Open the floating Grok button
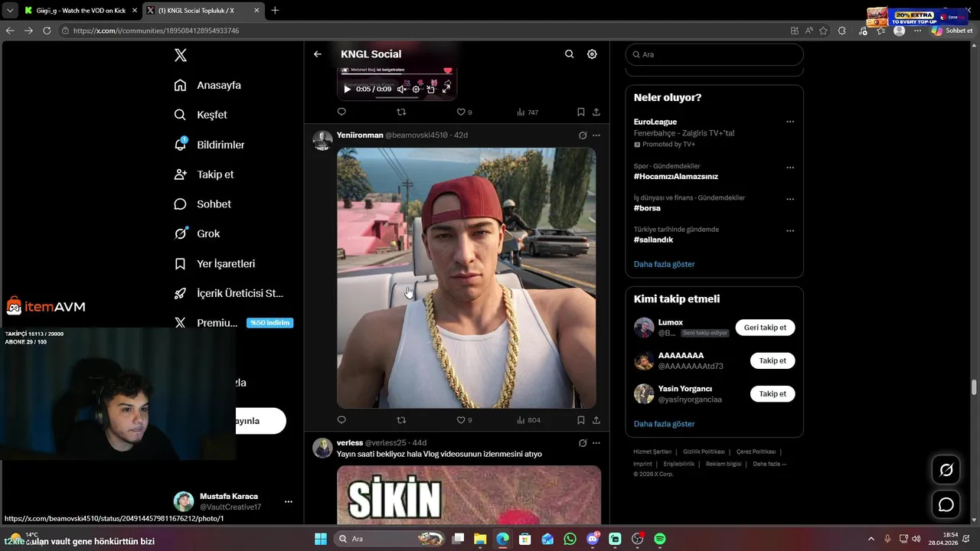The image size is (980, 551). 946,470
